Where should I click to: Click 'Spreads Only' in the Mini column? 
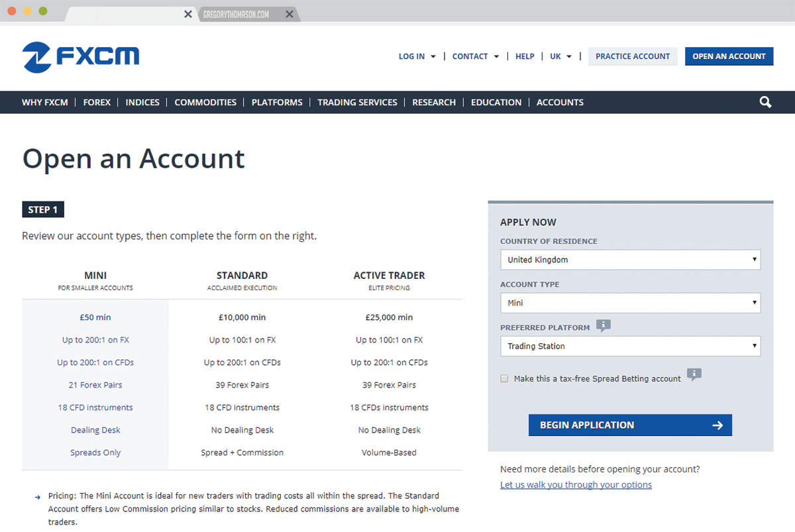click(x=95, y=452)
